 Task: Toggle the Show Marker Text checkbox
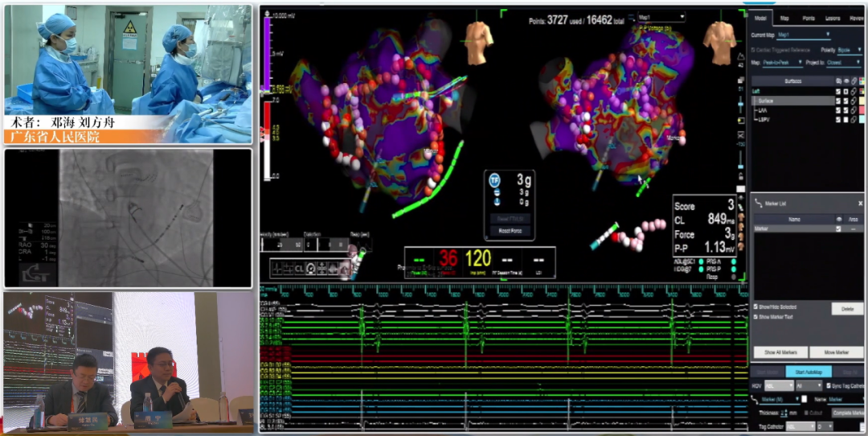click(x=757, y=317)
